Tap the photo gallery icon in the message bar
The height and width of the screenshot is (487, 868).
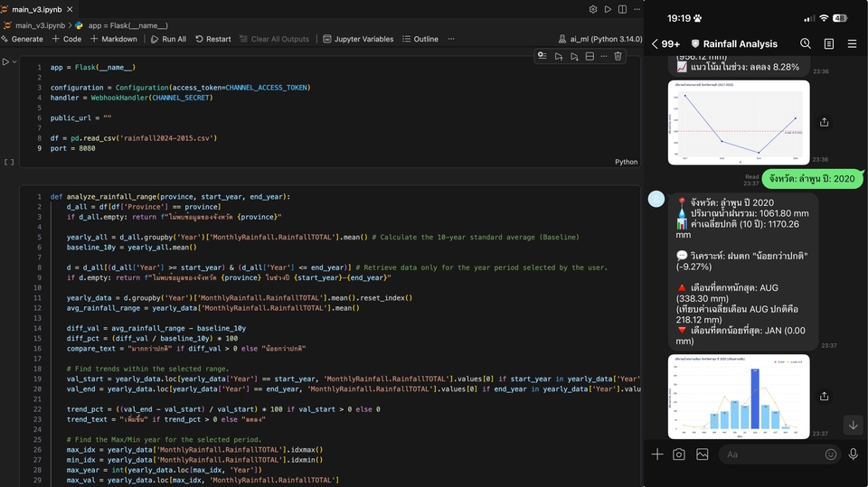pos(702,454)
